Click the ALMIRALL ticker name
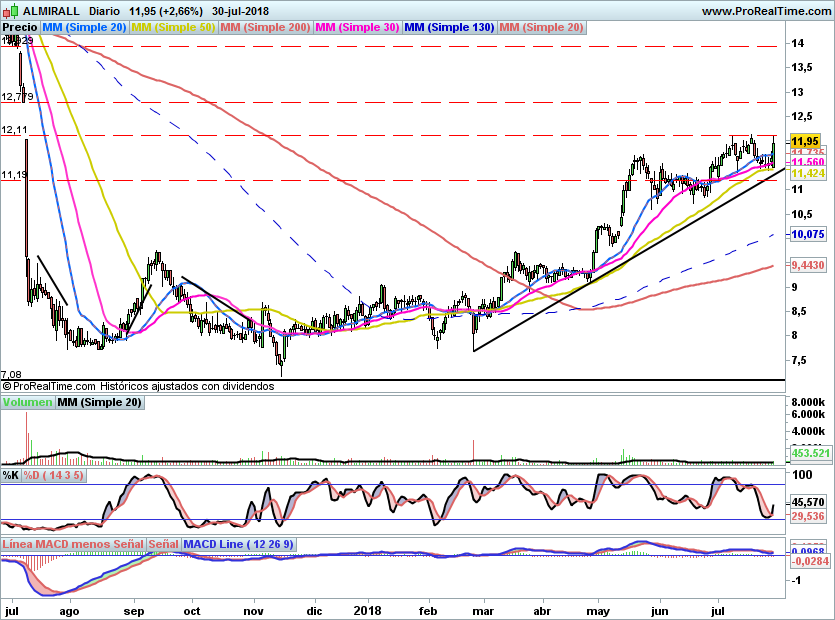This screenshot has height=620, width=835. point(51,11)
